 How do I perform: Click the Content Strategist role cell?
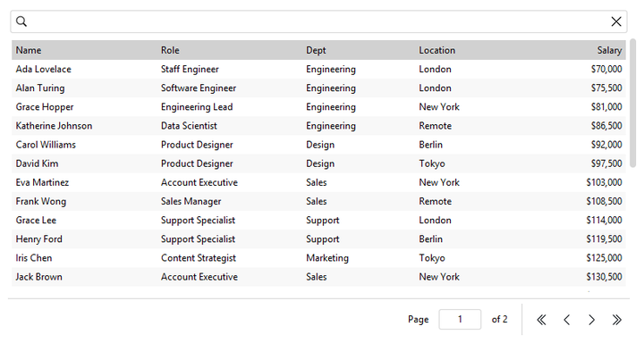tap(229, 257)
